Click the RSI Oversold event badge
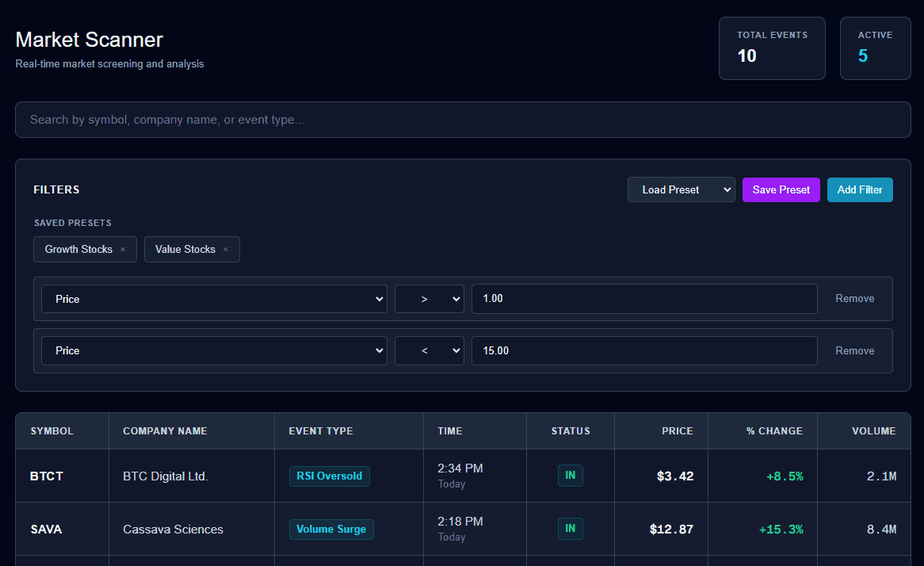The height and width of the screenshot is (566, 924). (x=329, y=476)
